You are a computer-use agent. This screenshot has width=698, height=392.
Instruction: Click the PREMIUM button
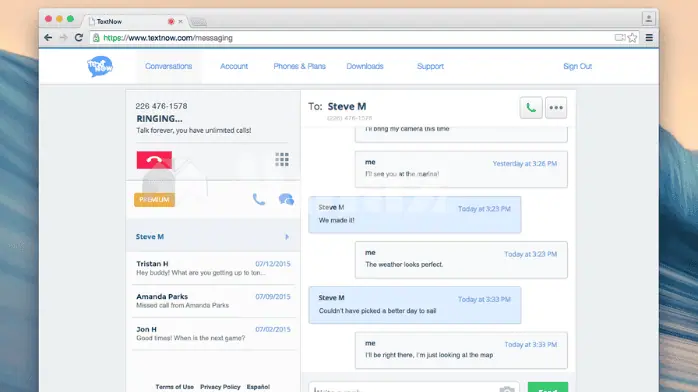pyautogui.click(x=154, y=200)
